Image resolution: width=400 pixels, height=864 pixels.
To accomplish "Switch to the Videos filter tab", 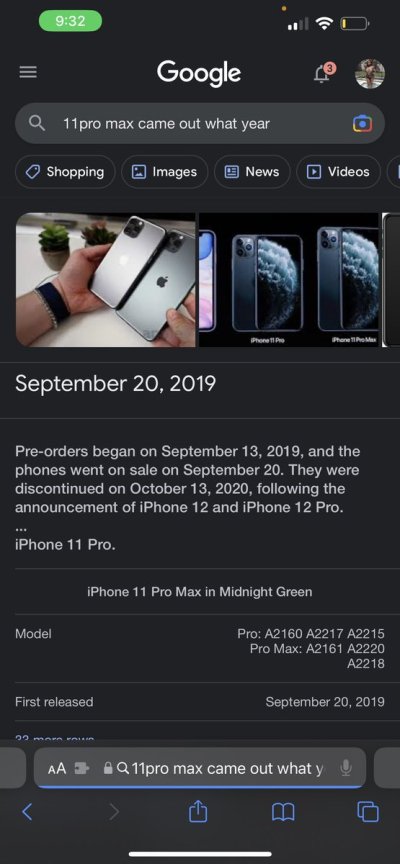I will click(x=338, y=172).
